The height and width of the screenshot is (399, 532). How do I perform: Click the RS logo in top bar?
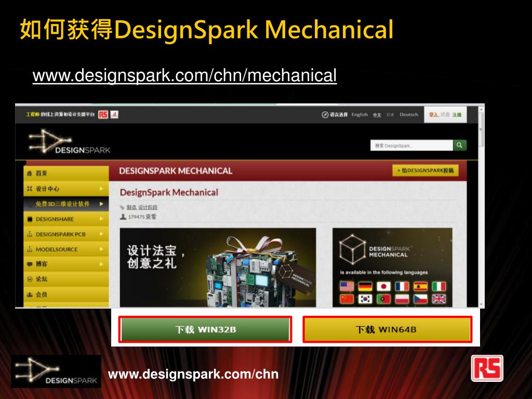click(103, 115)
